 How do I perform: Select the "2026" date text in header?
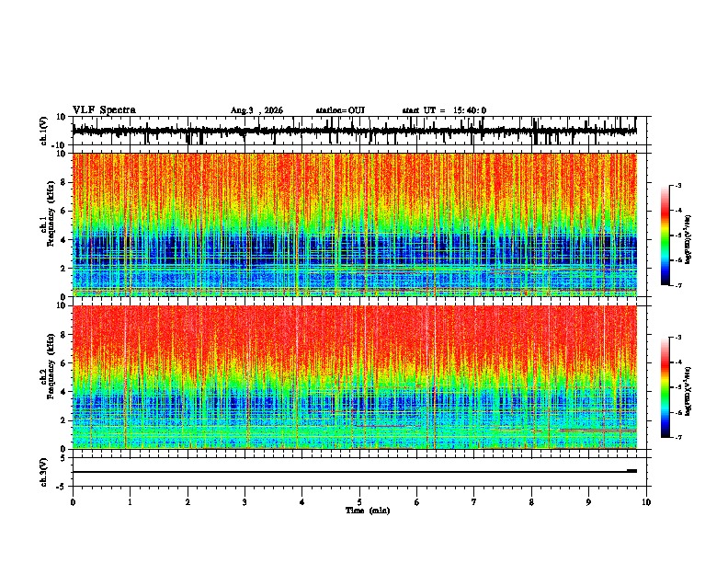(x=273, y=110)
